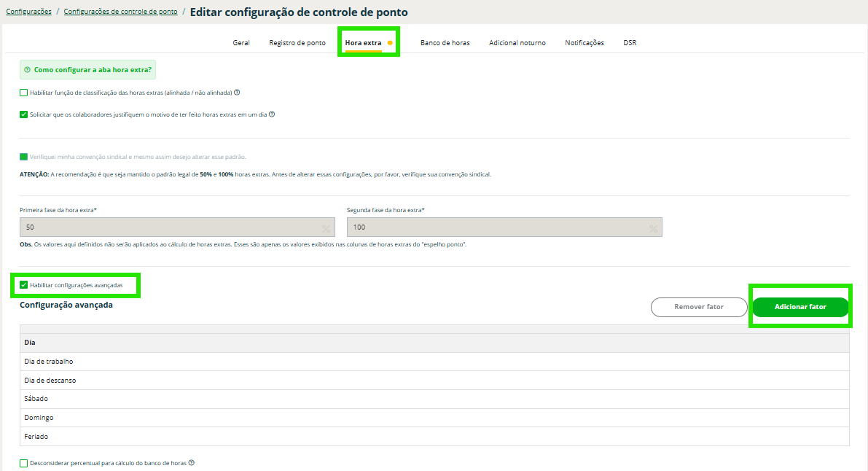Uncheck the overtime justification request checkbox

point(24,114)
